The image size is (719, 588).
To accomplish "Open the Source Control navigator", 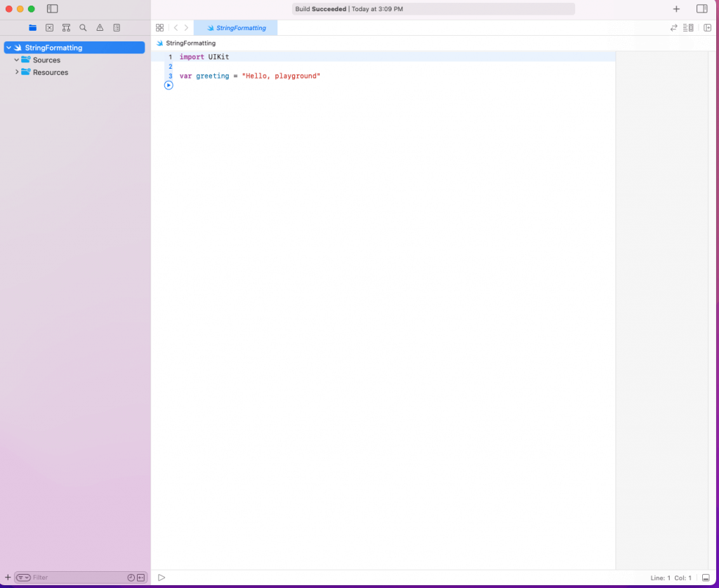I will (49, 28).
